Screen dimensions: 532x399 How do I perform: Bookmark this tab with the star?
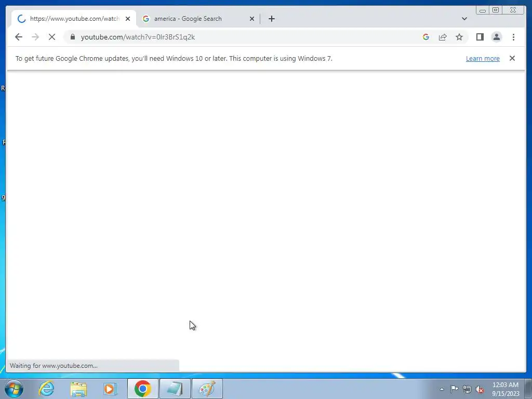[459, 37]
